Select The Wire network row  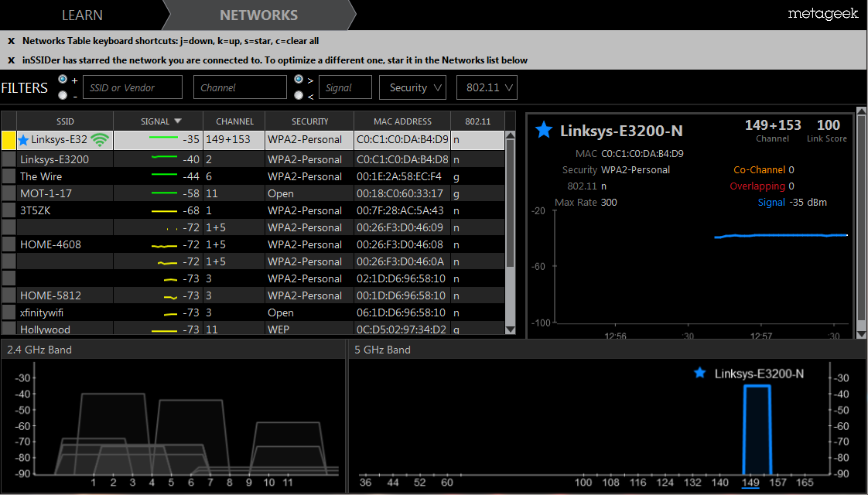[253, 176]
